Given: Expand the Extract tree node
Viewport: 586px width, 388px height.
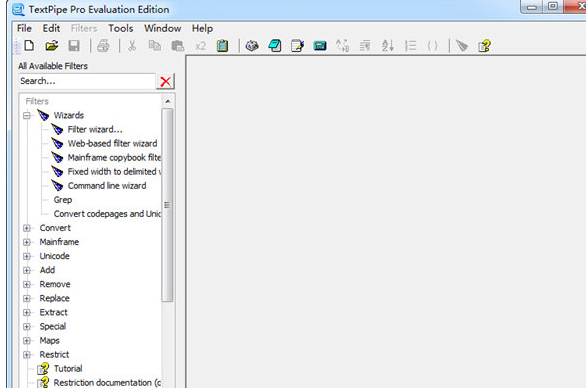Looking at the screenshot, I should [x=27, y=312].
